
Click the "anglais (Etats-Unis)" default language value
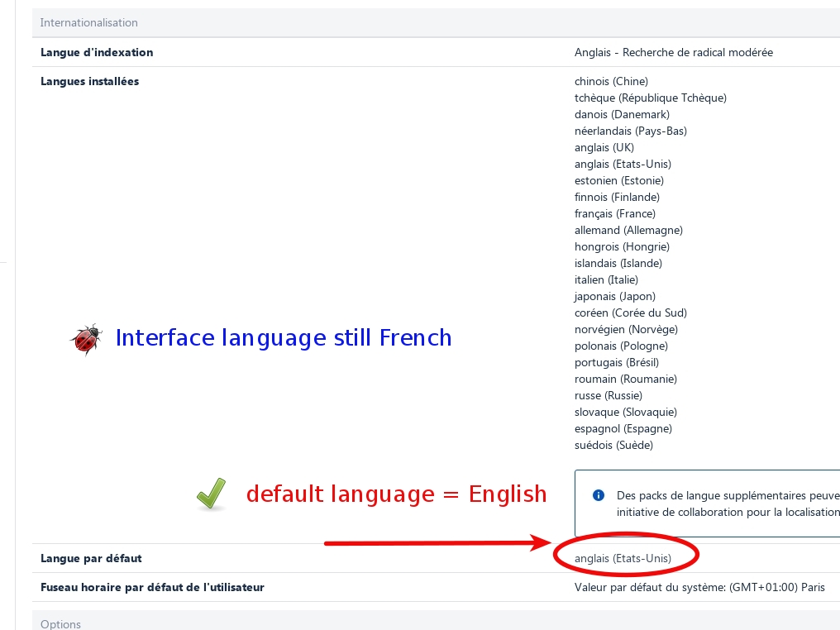[x=623, y=559]
